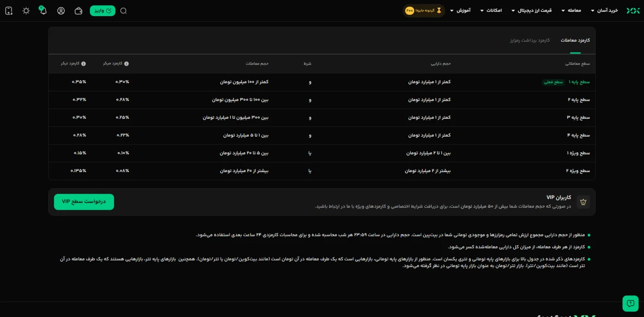The image size is (644, 317).
Task: Click the green واریز deposit button
Action: (x=103, y=11)
